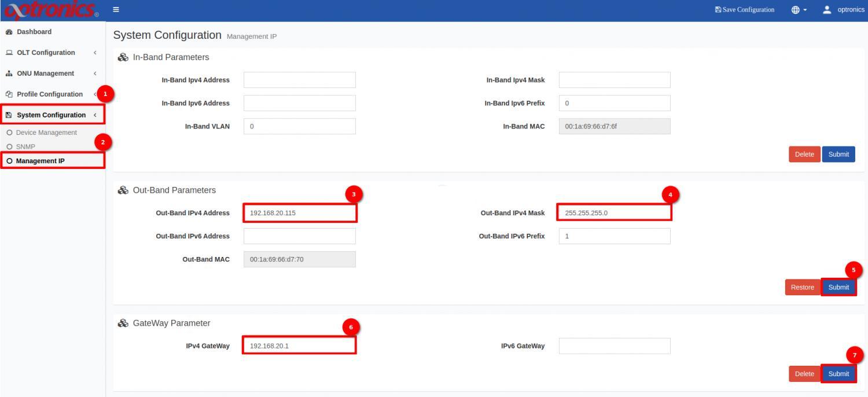
Task: Expand the ONU Management menu chevron
Action: [x=95, y=73]
